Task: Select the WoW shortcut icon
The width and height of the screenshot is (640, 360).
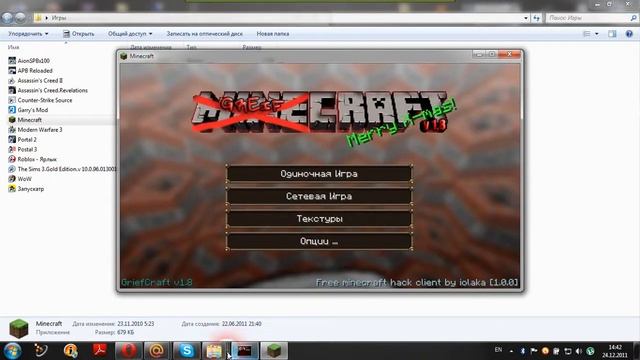Action: click(12, 179)
